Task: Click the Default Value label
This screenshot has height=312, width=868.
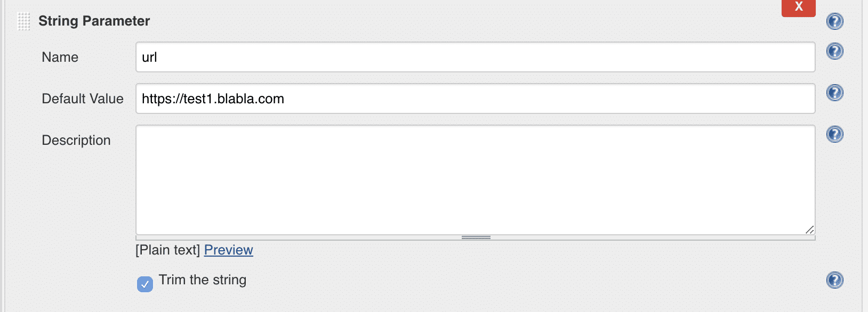Action: pyautogui.click(x=83, y=98)
